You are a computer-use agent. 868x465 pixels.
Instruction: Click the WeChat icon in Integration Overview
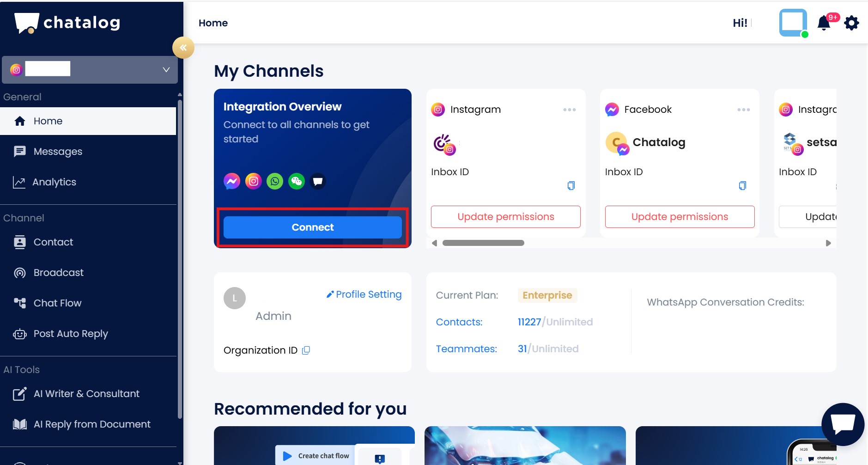pos(297,181)
